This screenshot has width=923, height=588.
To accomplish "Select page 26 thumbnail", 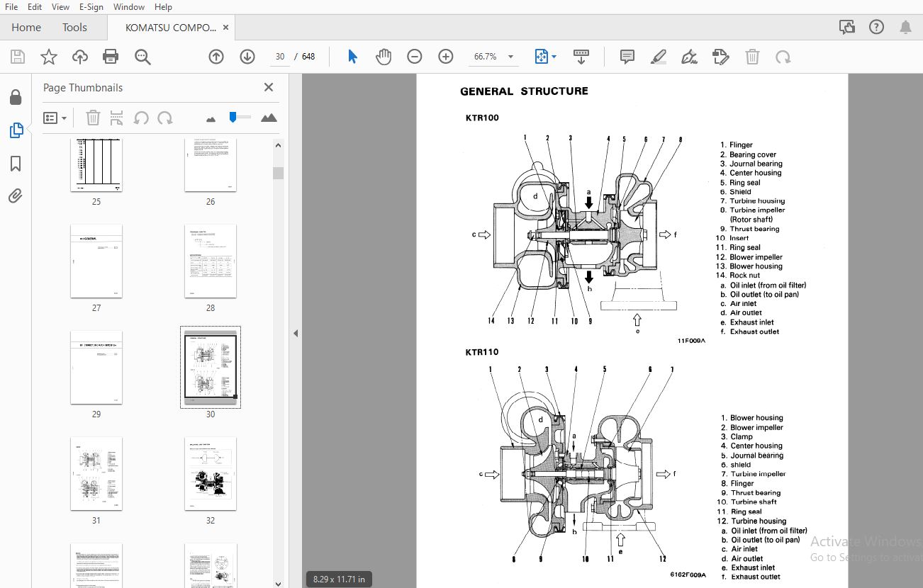I will pyautogui.click(x=211, y=165).
